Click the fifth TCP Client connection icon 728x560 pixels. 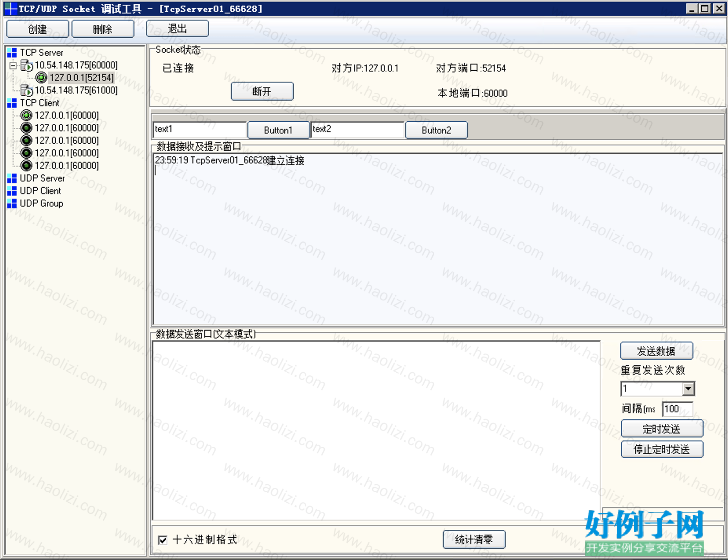pyautogui.click(x=26, y=166)
